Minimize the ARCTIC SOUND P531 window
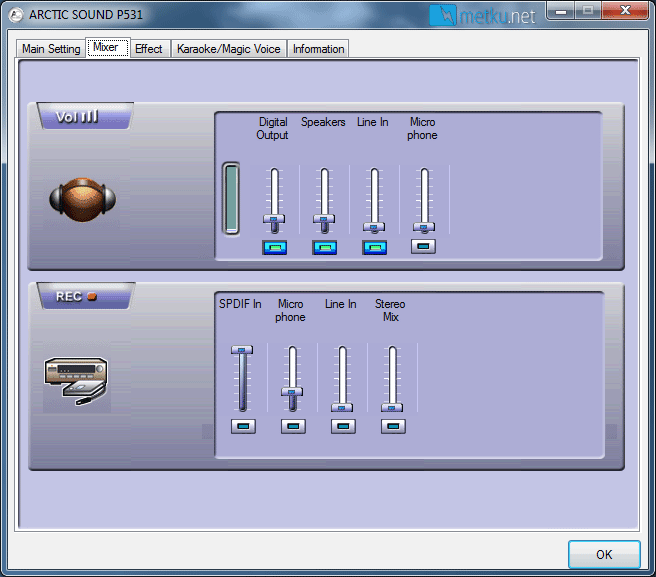Image resolution: width=656 pixels, height=577 pixels. (x=561, y=10)
